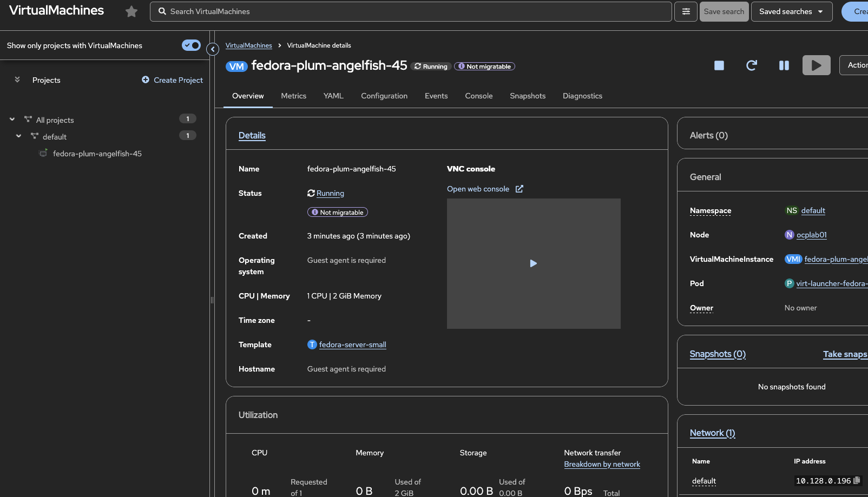Click the Running status badge in header
Screen dimensions: 868x497
point(431,67)
